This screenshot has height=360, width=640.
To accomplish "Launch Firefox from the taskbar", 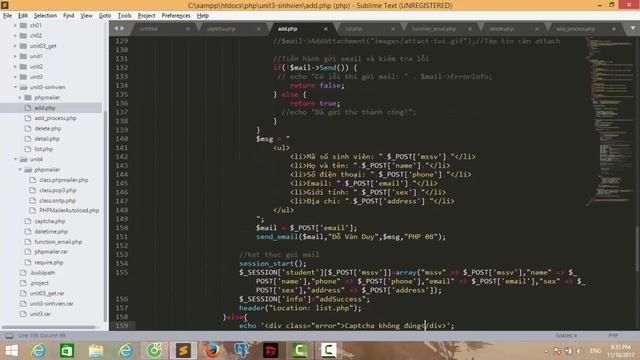I will click(x=212, y=351).
